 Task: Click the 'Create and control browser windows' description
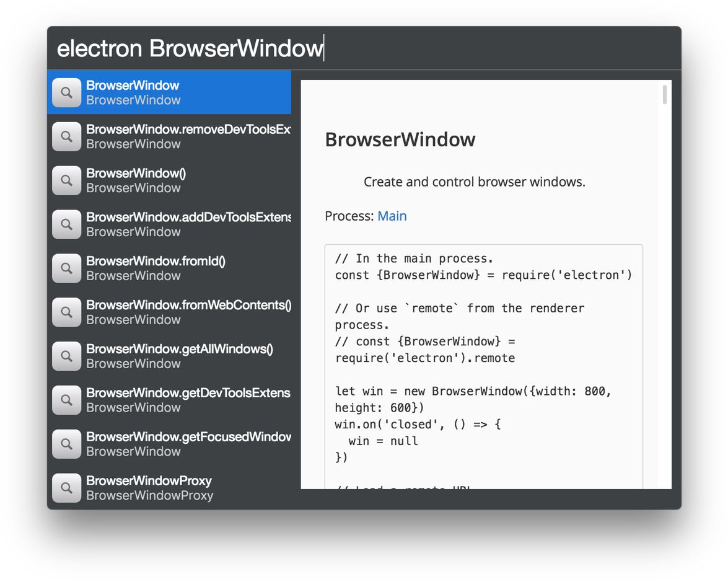click(x=474, y=182)
